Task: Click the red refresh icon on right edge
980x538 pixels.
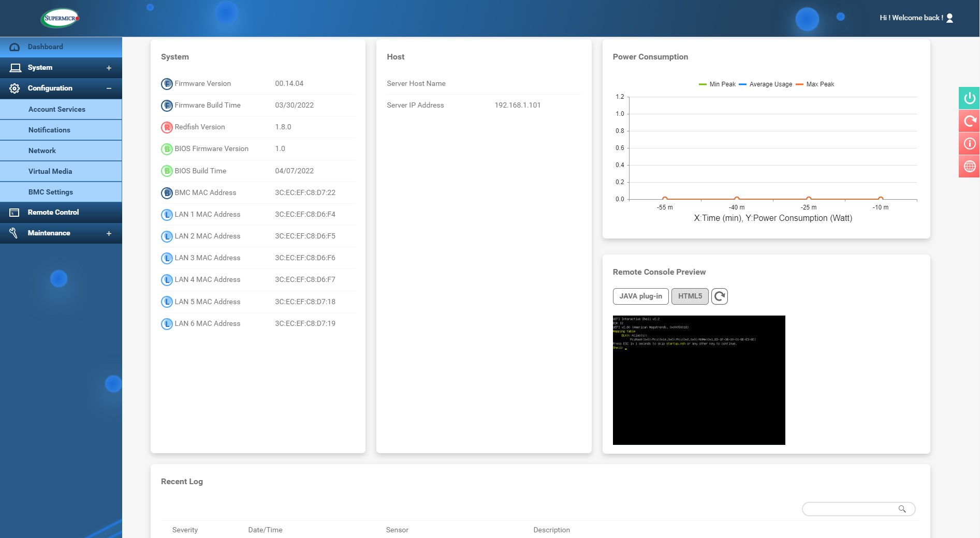Action: tap(969, 121)
